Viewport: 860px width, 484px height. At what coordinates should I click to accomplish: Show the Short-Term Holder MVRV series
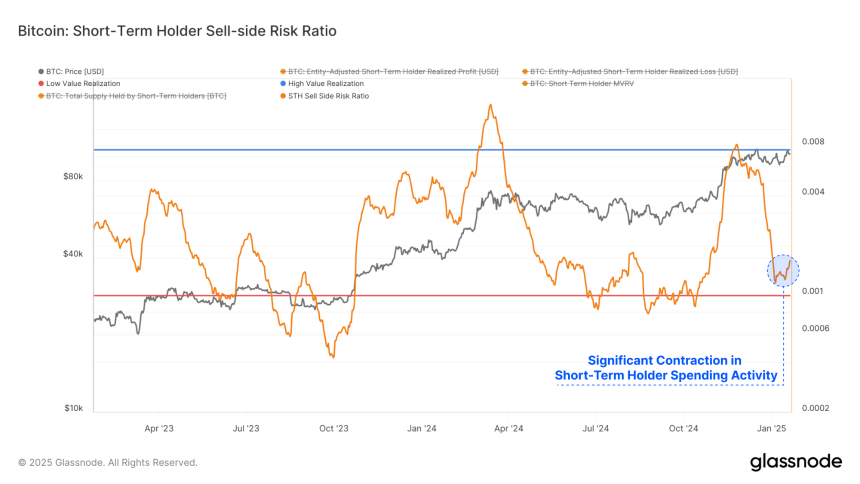(578, 83)
